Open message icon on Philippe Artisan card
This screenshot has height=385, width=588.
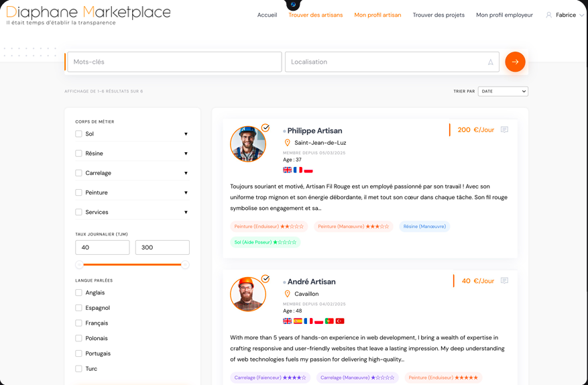(504, 130)
